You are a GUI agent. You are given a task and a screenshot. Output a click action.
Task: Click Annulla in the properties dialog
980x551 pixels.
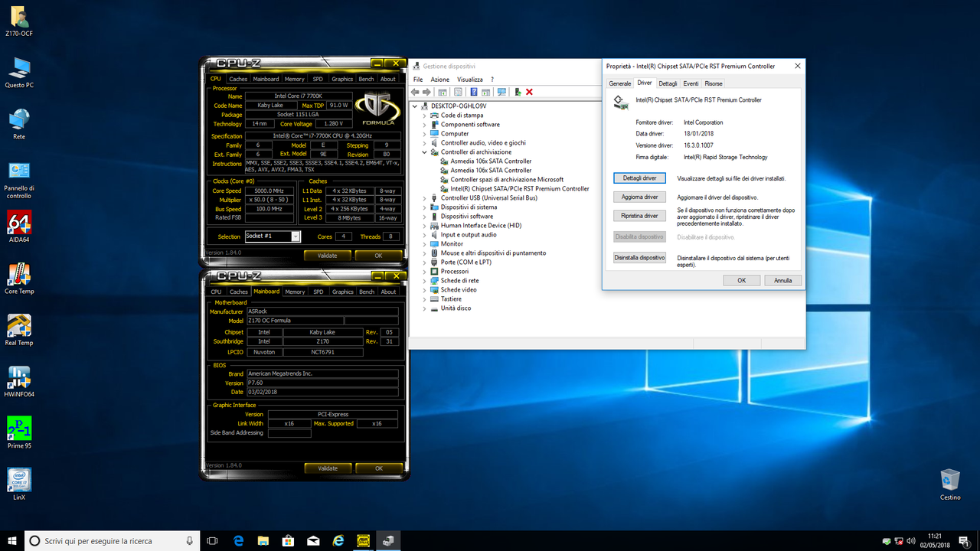783,280
